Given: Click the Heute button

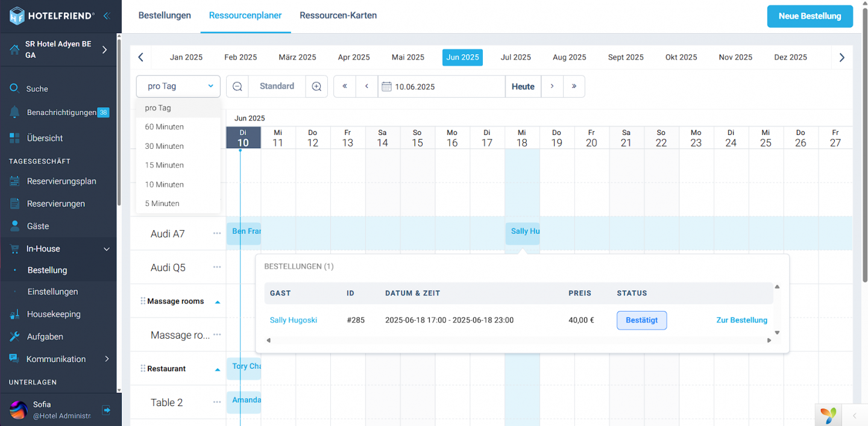Looking at the screenshot, I should point(523,86).
